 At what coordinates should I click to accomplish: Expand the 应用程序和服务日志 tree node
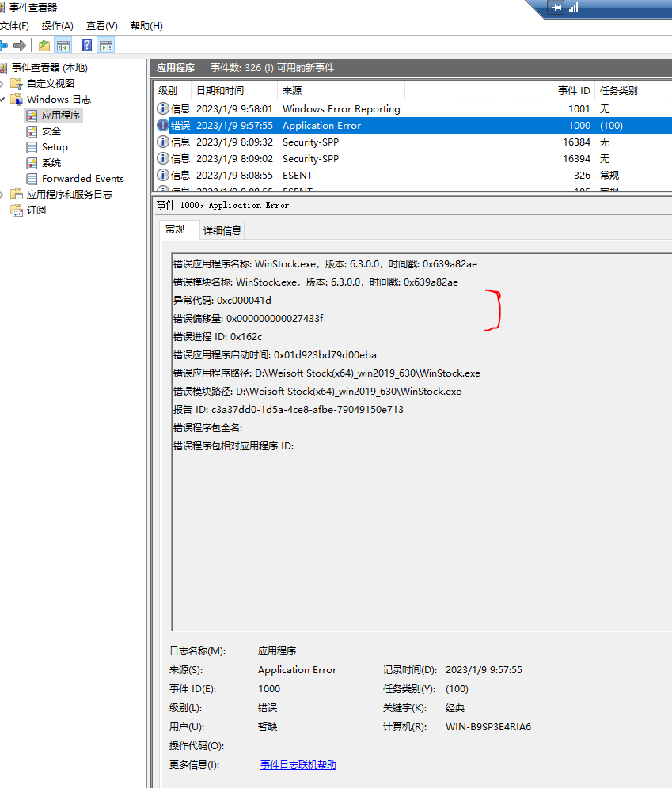pos(2,195)
